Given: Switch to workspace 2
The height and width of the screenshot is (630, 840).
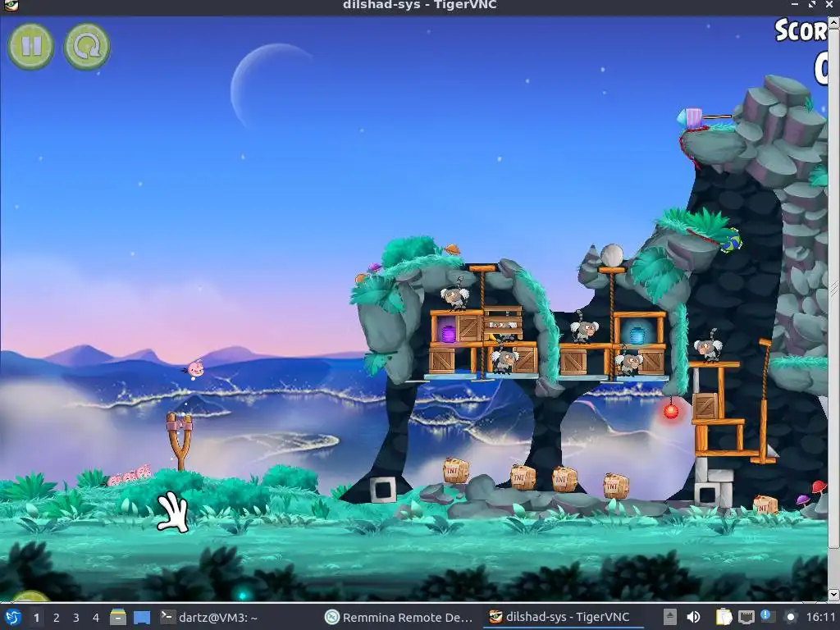Looking at the screenshot, I should tap(57, 618).
